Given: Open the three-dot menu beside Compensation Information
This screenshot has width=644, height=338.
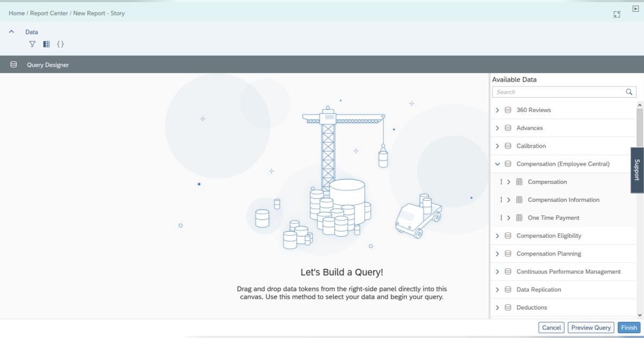Looking at the screenshot, I should click(501, 200).
